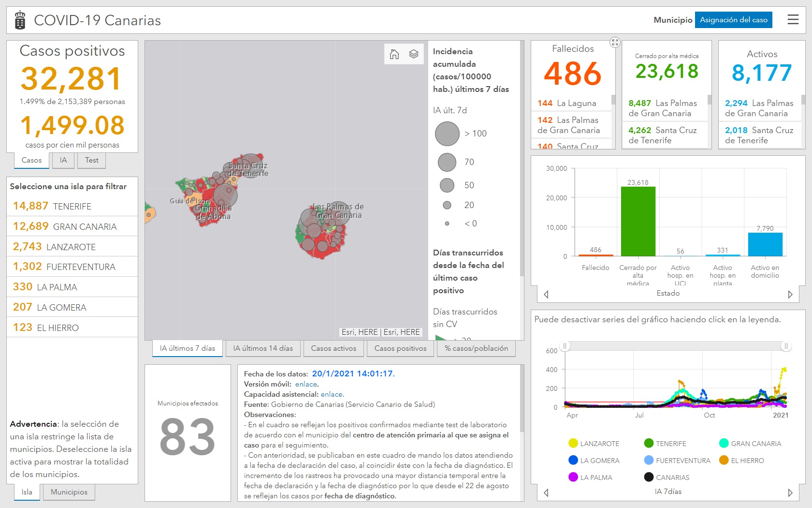This screenshot has width=812, height=508.
Task: Click the scrollbar of the map legend panel
Action: click(522, 160)
